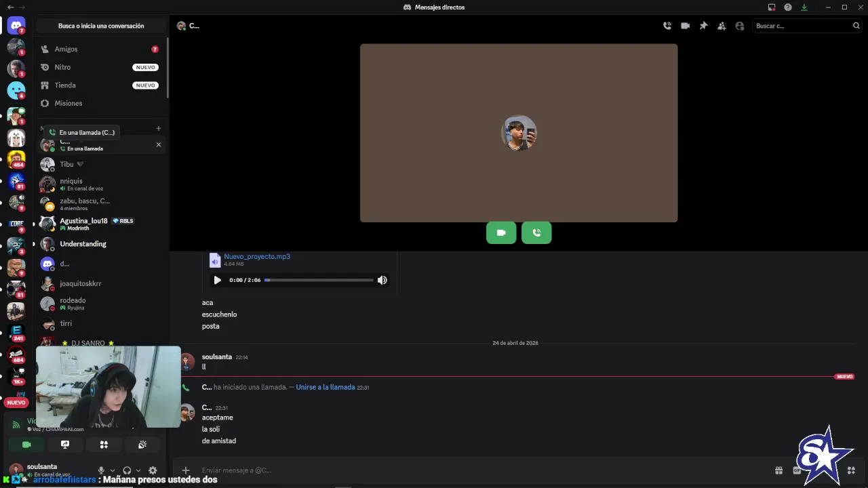Viewport: 868px width, 488px height.
Task: Toggle headphone deafen
Action: [127, 470]
